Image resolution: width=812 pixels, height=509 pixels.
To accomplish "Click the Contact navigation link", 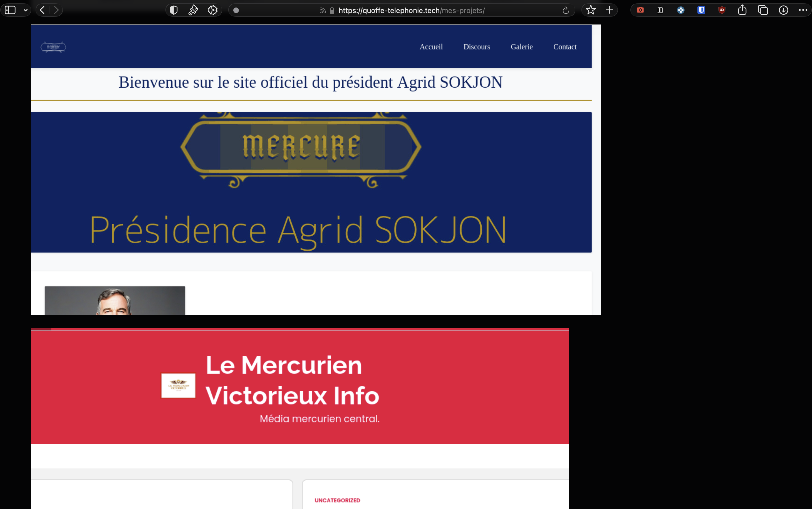I will pyautogui.click(x=565, y=47).
